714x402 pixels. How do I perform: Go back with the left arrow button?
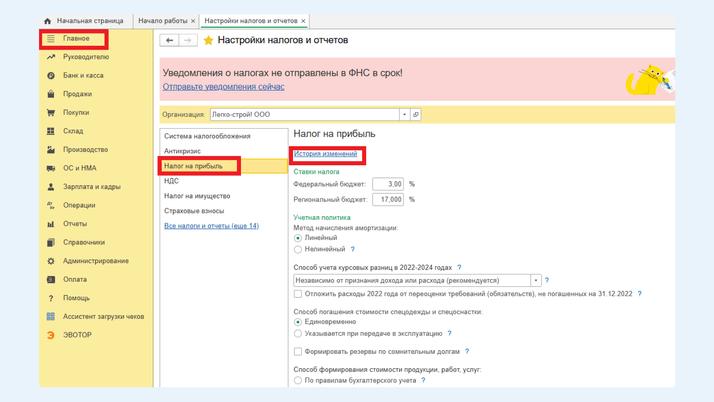169,41
